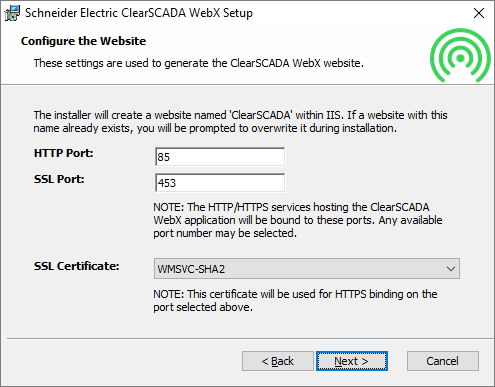Image resolution: width=495 pixels, height=387 pixels.
Task: Click the note about HTTP/HTTPS services ports
Action: [x=298, y=220]
